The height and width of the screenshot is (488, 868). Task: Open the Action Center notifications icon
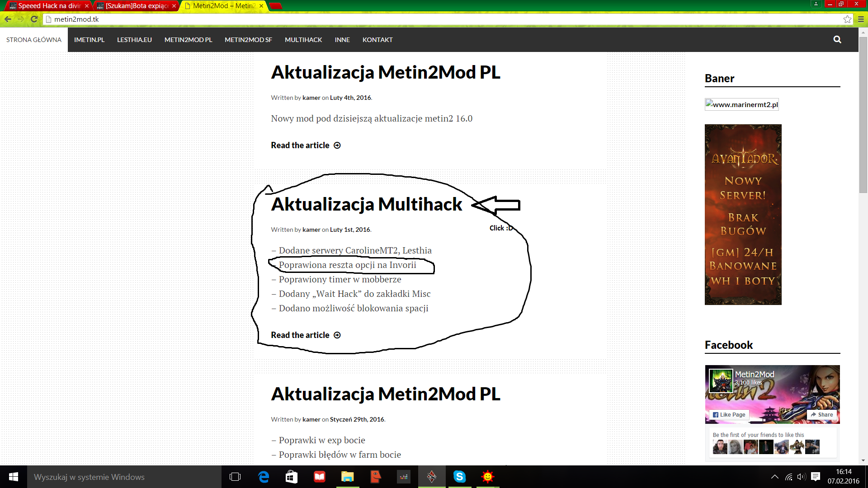pyautogui.click(x=816, y=477)
